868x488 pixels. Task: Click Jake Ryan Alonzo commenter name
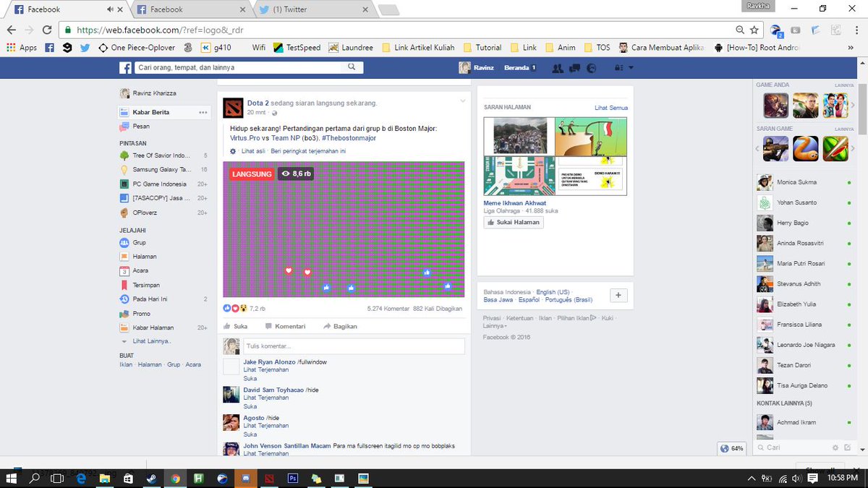tap(269, 361)
